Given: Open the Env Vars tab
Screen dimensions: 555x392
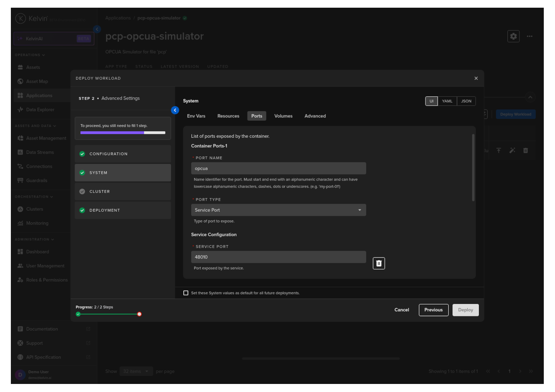Looking at the screenshot, I should [196, 116].
